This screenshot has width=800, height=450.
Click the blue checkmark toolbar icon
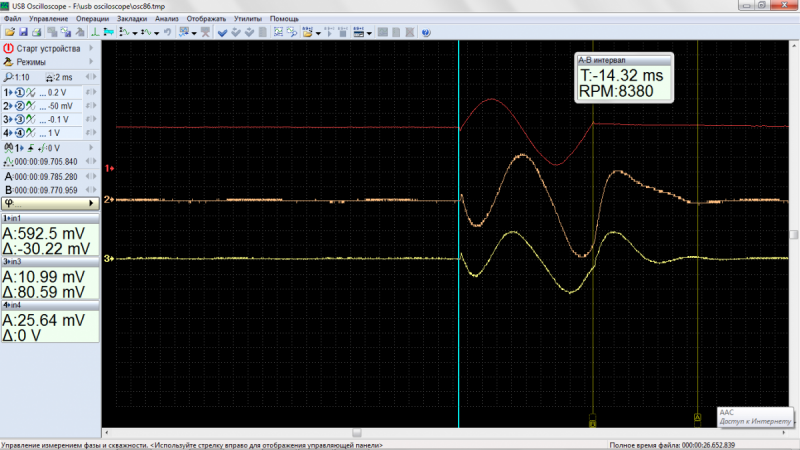[221, 32]
